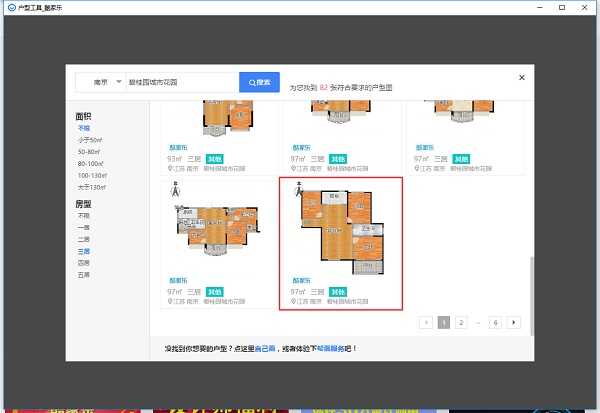The height and width of the screenshot is (413, 600).
Task: Jump to results page 6
Action: click(x=495, y=322)
